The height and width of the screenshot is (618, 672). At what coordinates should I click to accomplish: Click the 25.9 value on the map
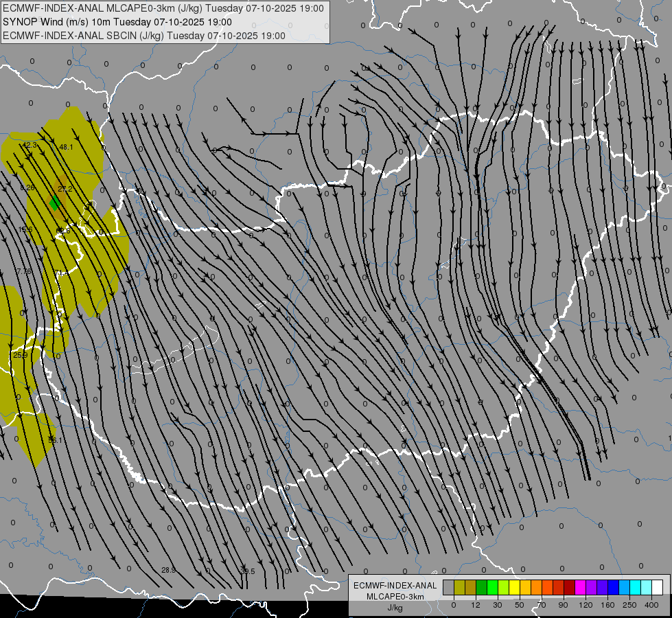20,355
